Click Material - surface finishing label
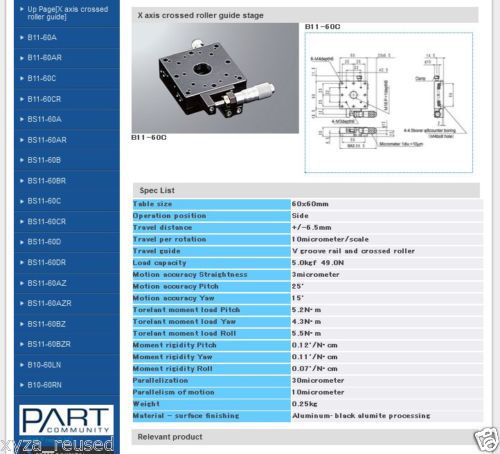 coord(186,416)
